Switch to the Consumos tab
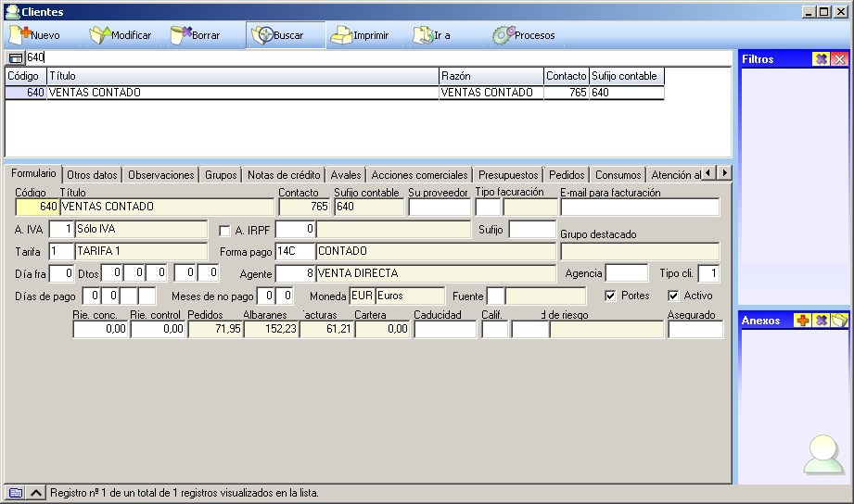The width and height of the screenshot is (854, 504). [x=618, y=175]
